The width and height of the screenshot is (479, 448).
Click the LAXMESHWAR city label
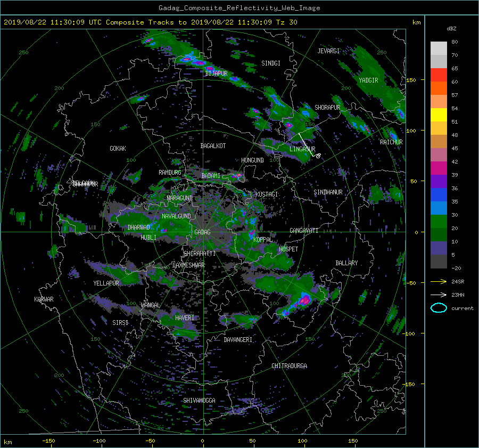188,265
